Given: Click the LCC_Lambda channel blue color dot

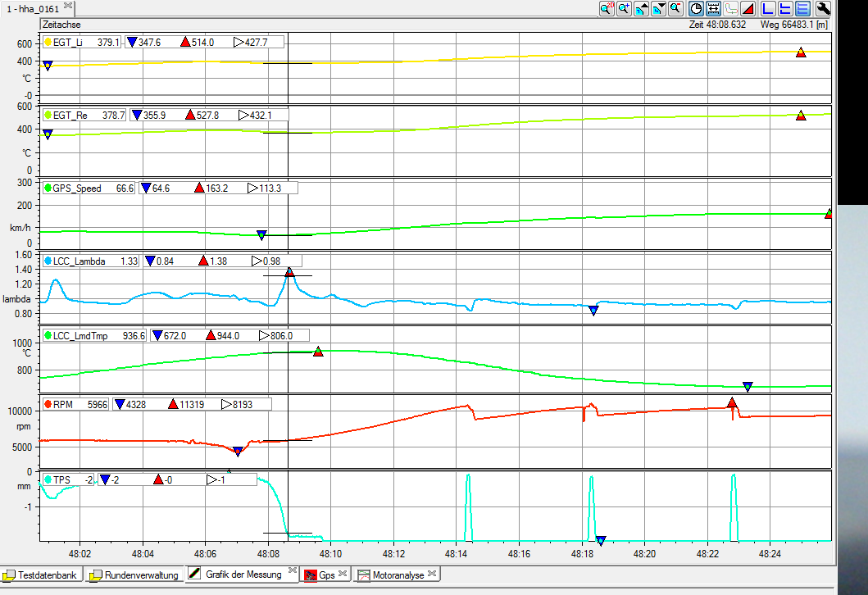Looking at the screenshot, I should [x=48, y=261].
